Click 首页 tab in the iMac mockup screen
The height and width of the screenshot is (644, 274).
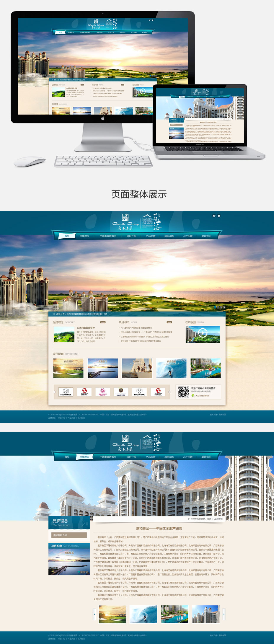pos(60,32)
